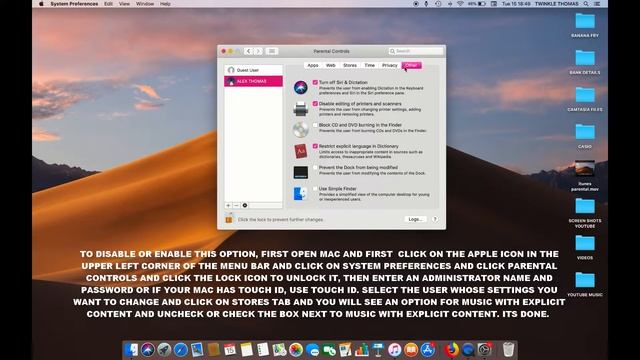
Task: Open iTunes music icon in Dock
Action: [x=394, y=350]
